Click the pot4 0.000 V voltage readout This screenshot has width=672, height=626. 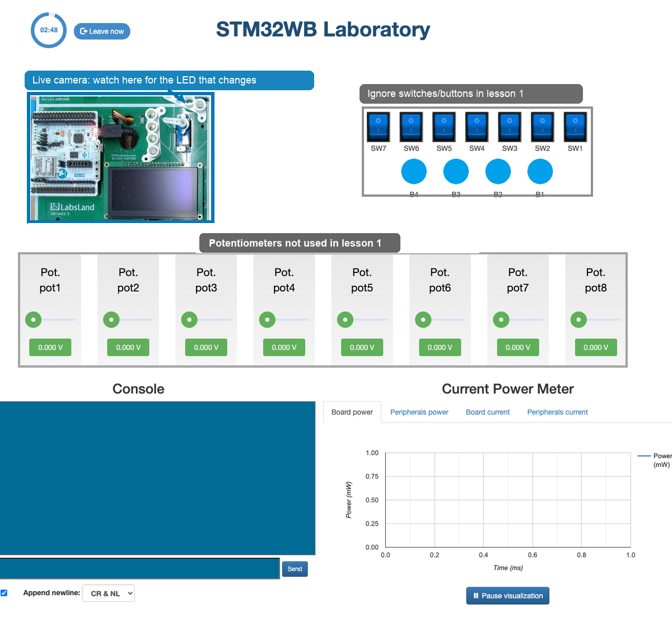284,347
